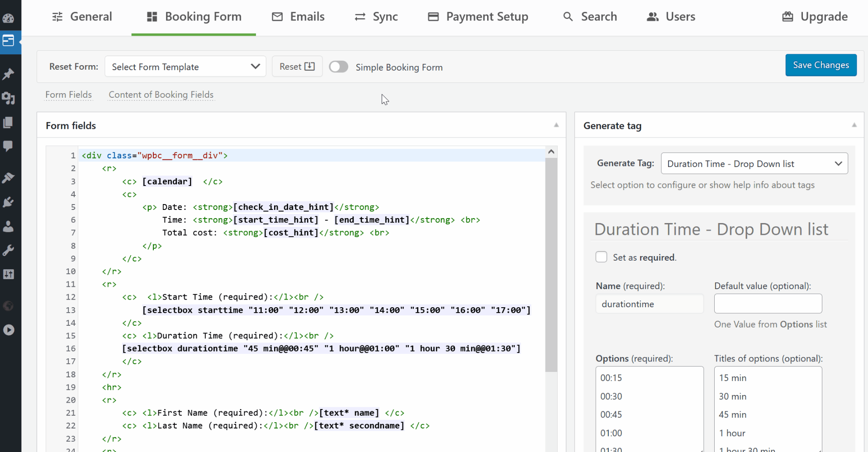Open Posts via the pushpin sidebar icon
This screenshot has width=868, height=452.
coord(8,74)
